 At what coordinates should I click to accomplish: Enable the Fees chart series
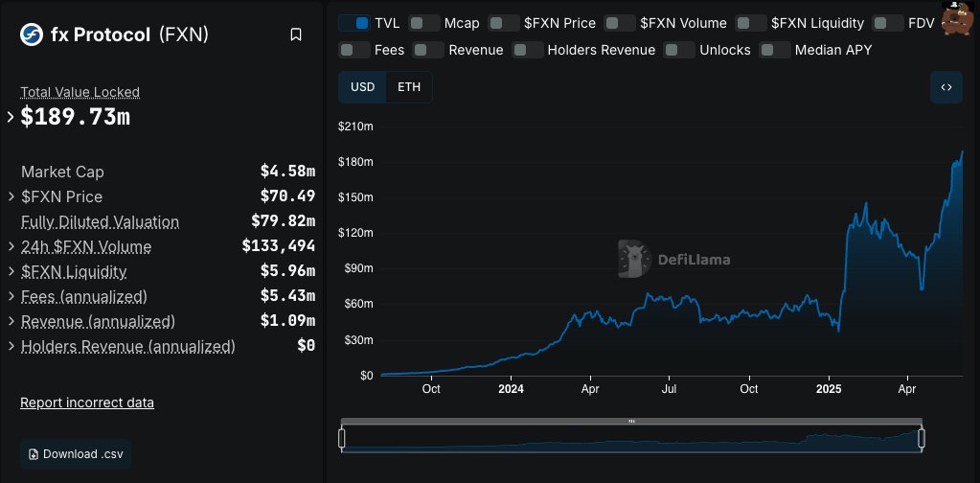354,50
